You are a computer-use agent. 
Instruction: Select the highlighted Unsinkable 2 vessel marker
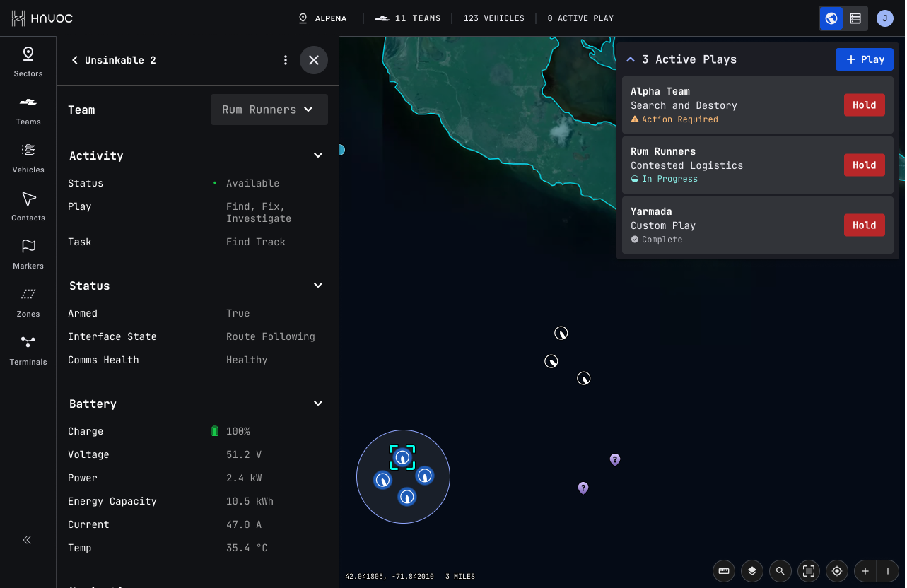pyautogui.click(x=402, y=457)
